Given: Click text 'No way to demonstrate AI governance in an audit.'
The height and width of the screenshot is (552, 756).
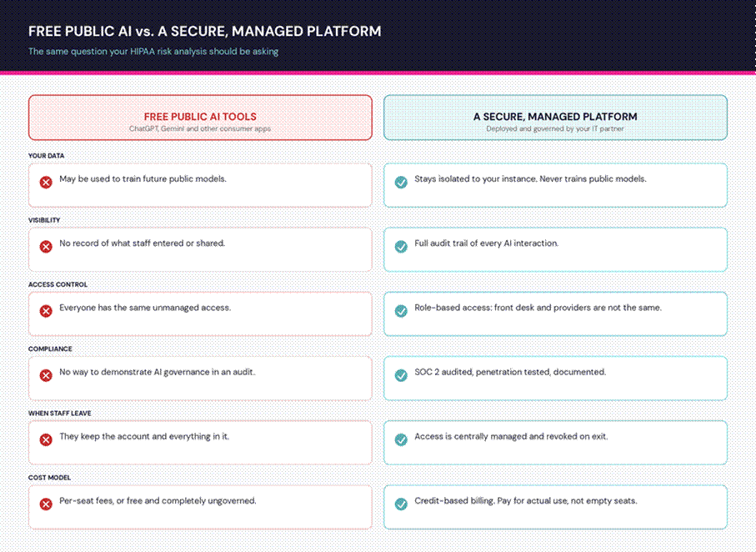Looking at the screenshot, I should [158, 372].
